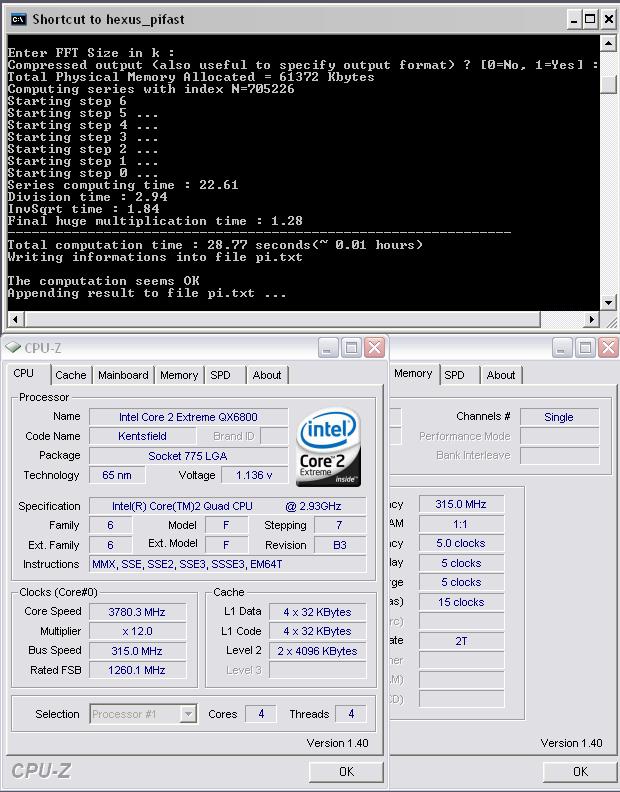Click the console vertical scrollbar thumb
Viewport: 620px width, 792px height.
click(x=608, y=83)
